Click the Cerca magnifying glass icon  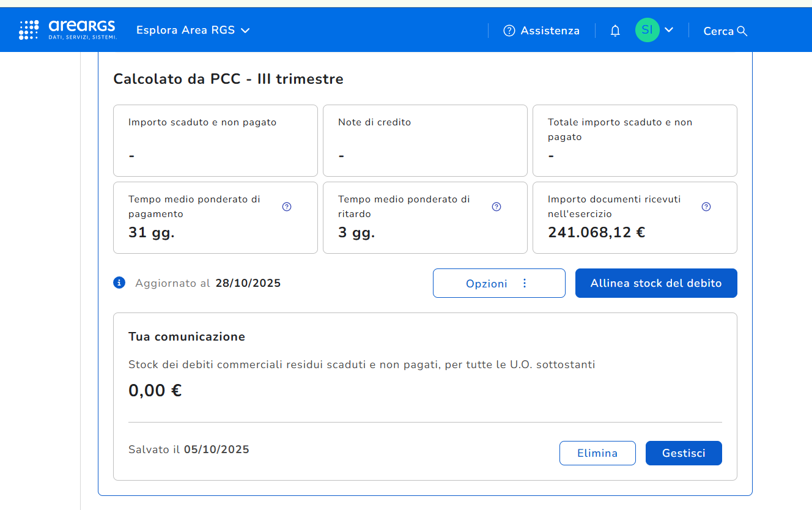tap(742, 31)
